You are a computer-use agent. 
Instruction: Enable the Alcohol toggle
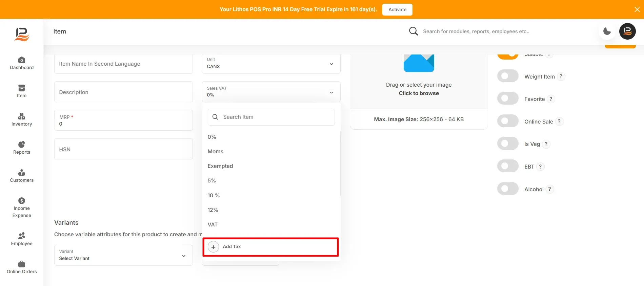(x=508, y=189)
